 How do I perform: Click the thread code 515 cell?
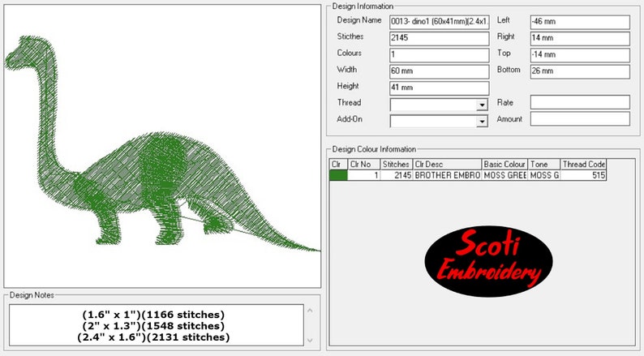click(x=583, y=175)
